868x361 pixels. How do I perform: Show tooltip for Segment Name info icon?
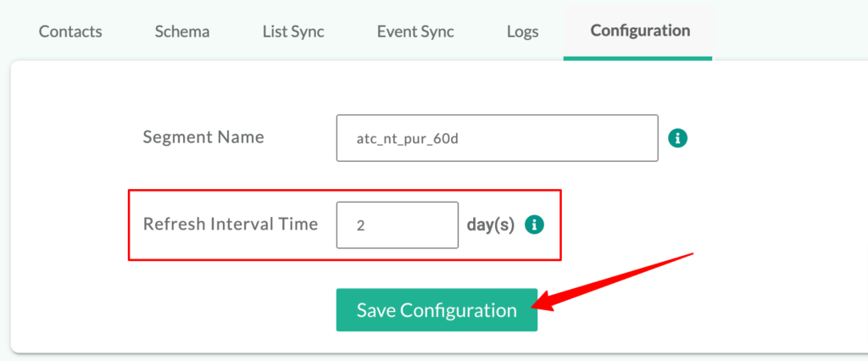click(x=677, y=138)
